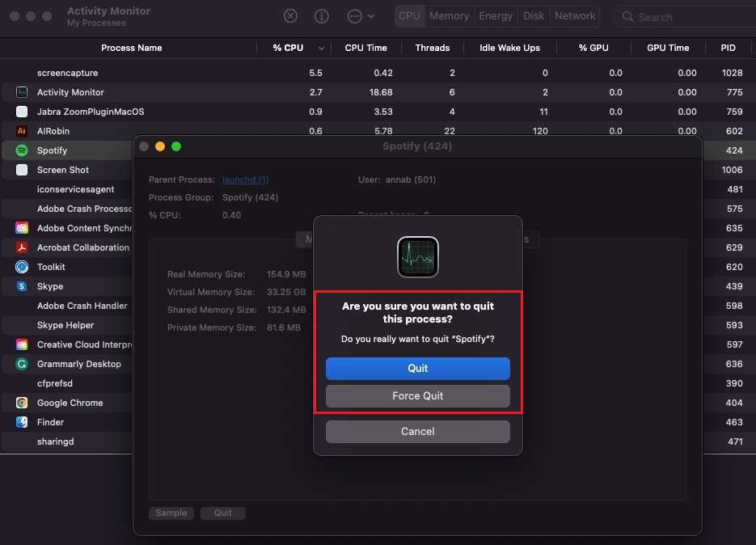Select the Screen Shot process icon
Image resolution: width=756 pixels, height=545 pixels.
[x=22, y=170]
